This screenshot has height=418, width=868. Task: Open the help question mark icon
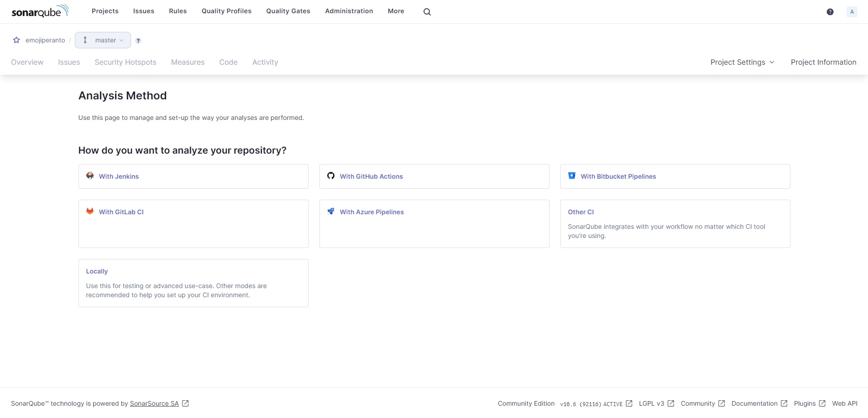tap(830, 12)
